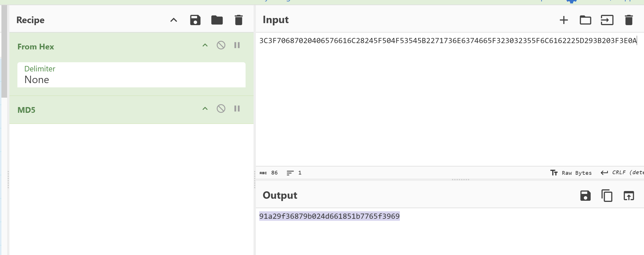The width and height of the screenshot is (644, 255).
Task: Add a new input tab
Action: pyautogui.click(x=564, y=20)
